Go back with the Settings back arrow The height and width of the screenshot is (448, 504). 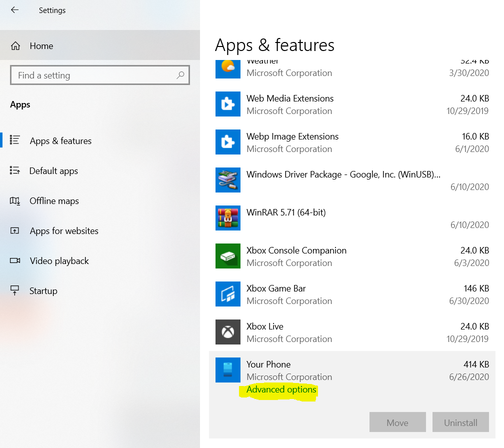[x=15, y=10]
